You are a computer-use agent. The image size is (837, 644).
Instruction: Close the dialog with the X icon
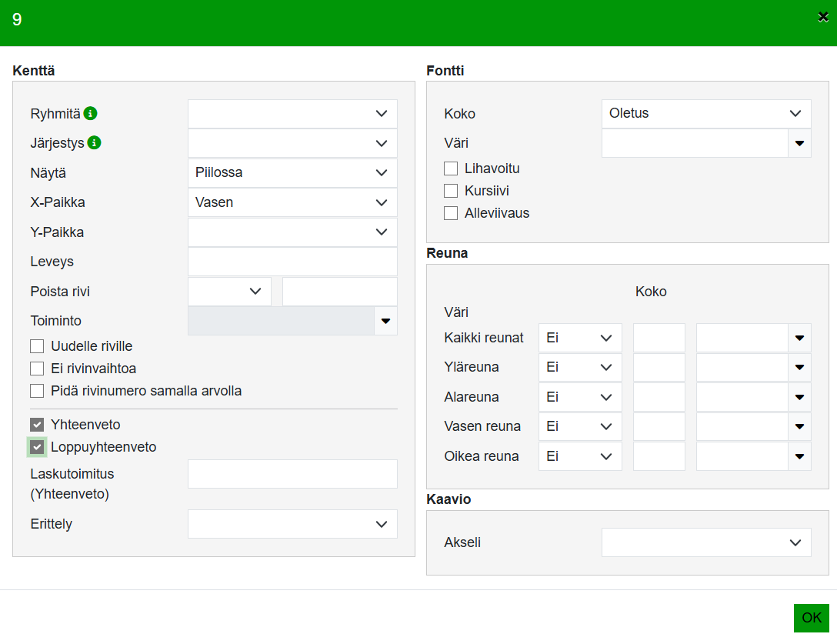click(x=822, y=17)
